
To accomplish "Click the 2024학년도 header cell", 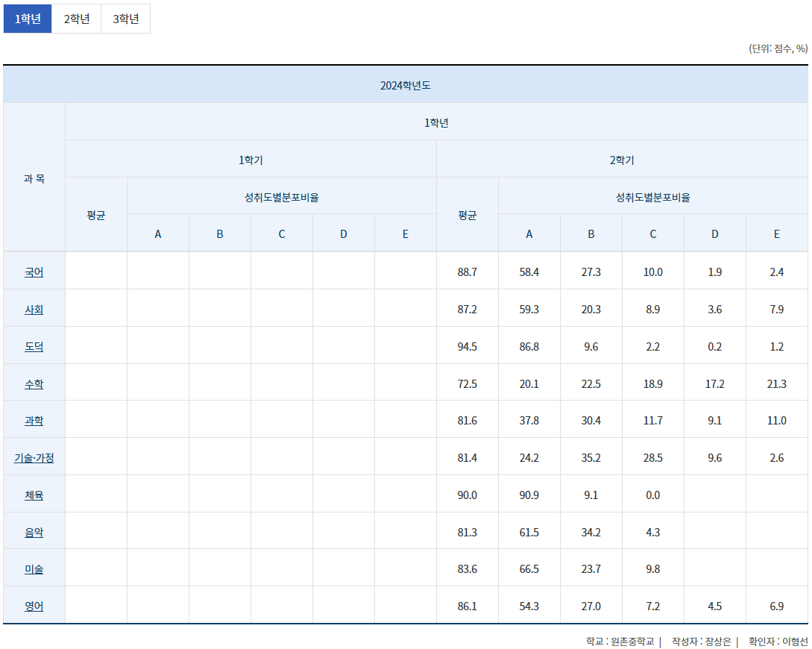I will coord(406,85).
